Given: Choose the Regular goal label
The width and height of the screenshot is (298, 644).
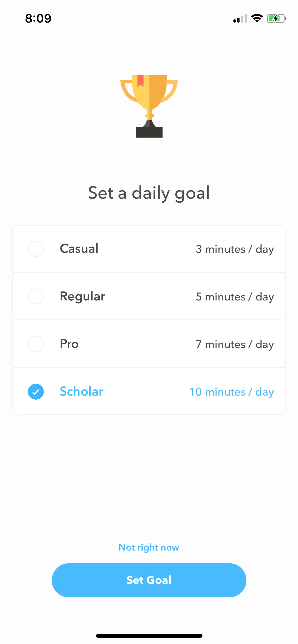Looking at the screenshot, I should pyautogui.click(x=82, y=297).
